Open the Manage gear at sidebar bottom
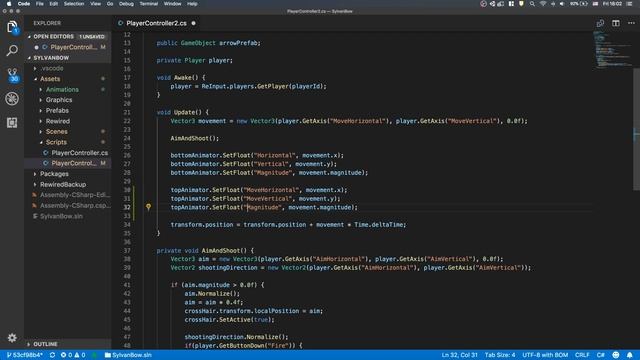 12,338
